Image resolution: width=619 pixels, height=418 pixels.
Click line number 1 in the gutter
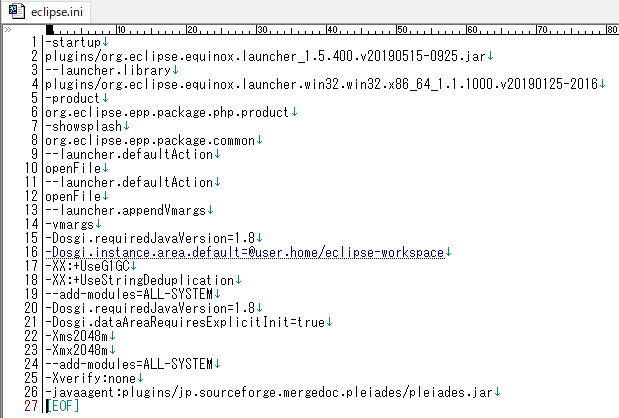[34, 42]
